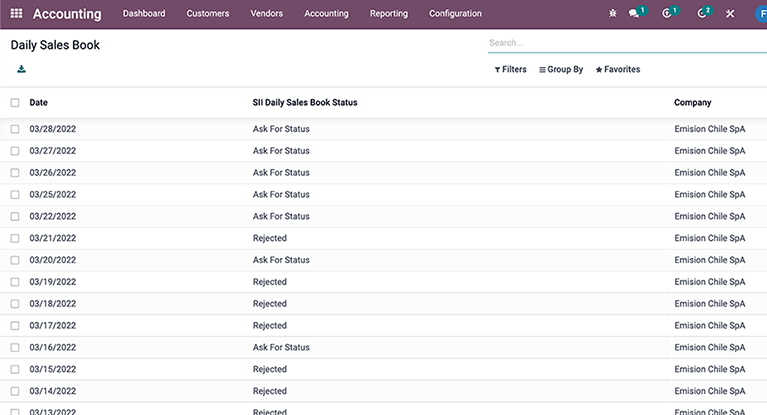Open the Configuration menu
767x415 pixels.
click(x=455, y=14)
